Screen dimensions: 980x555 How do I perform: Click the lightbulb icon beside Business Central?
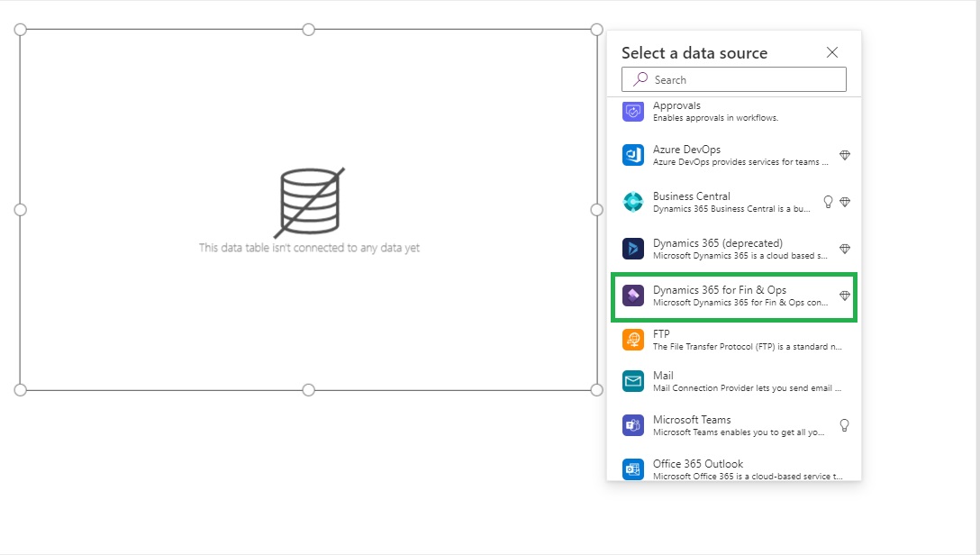tap(829, 202)
